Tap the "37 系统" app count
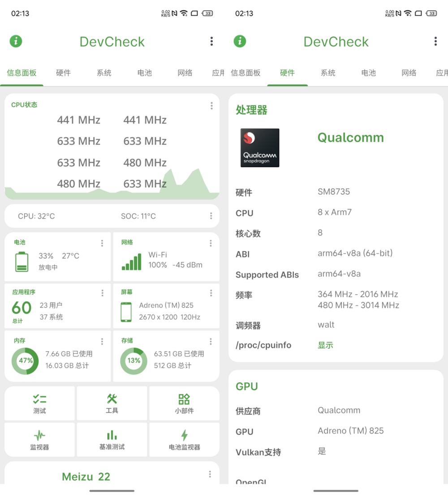448x498 pixels. 51,317
